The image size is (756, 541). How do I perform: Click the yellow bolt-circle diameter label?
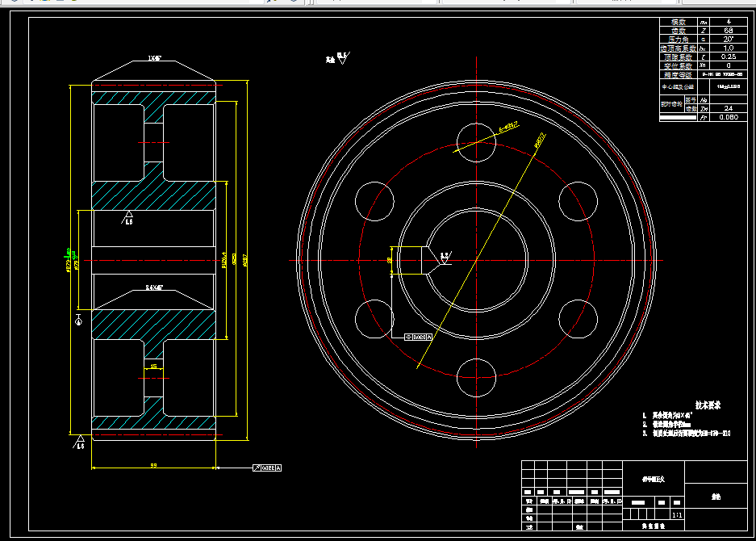(x=540, y=140)
